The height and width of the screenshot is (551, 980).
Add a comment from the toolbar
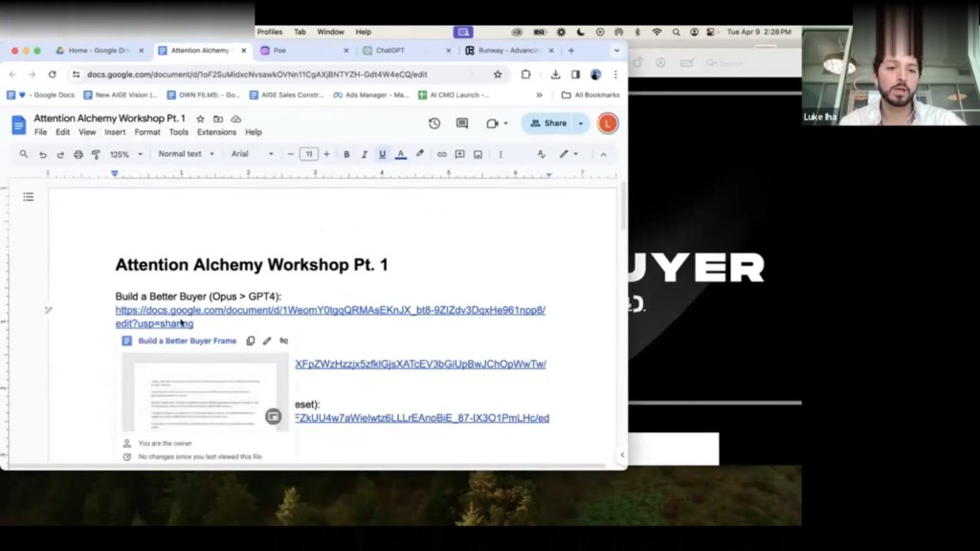pyautogui.click(x=460, y=154)
